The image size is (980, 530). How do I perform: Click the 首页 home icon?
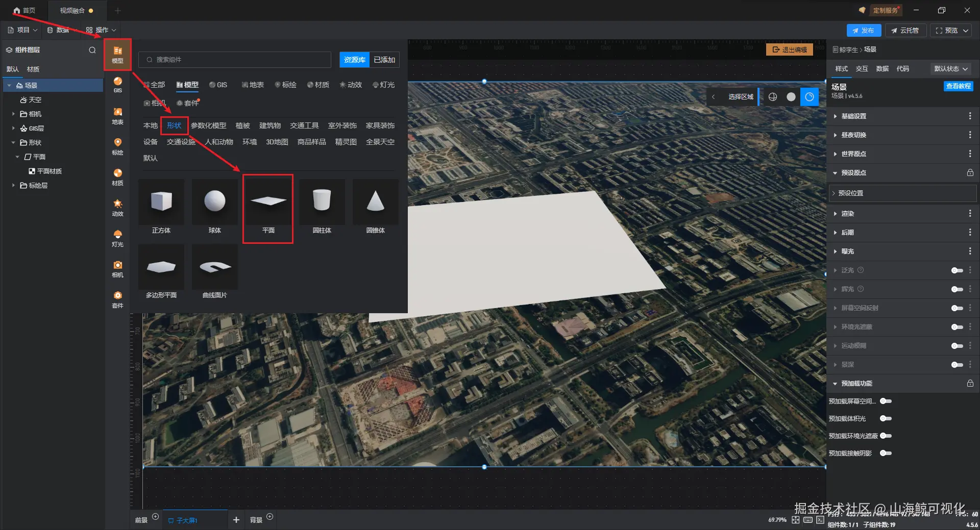pyautogui.click(x=17, y=10)
